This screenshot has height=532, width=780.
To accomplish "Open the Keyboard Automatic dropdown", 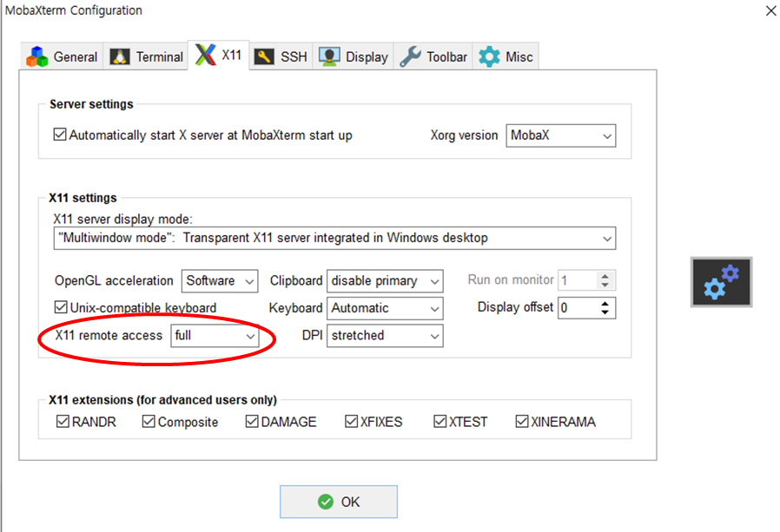I will (x=385, y=308).
